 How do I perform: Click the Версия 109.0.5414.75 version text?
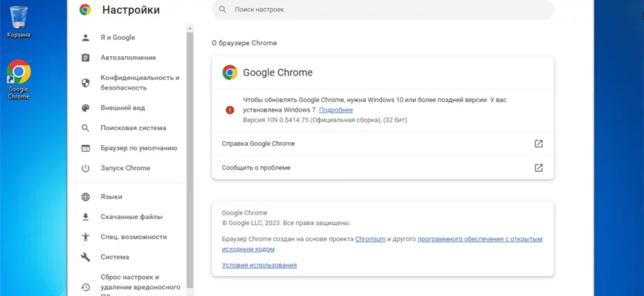325,121
